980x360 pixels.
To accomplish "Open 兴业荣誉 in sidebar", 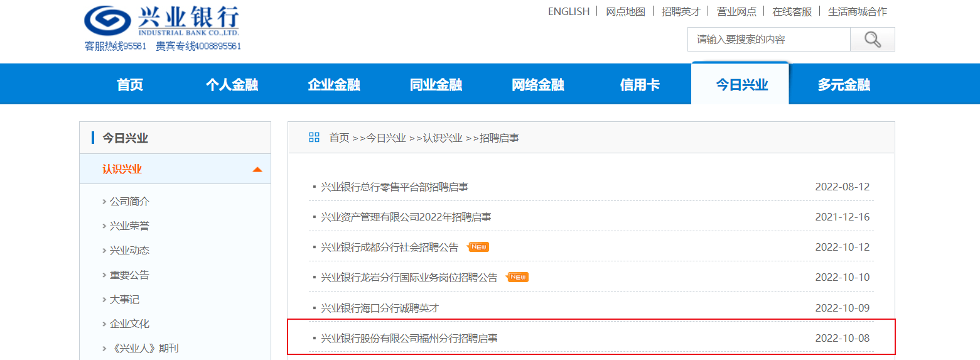I will coord(129,226).
